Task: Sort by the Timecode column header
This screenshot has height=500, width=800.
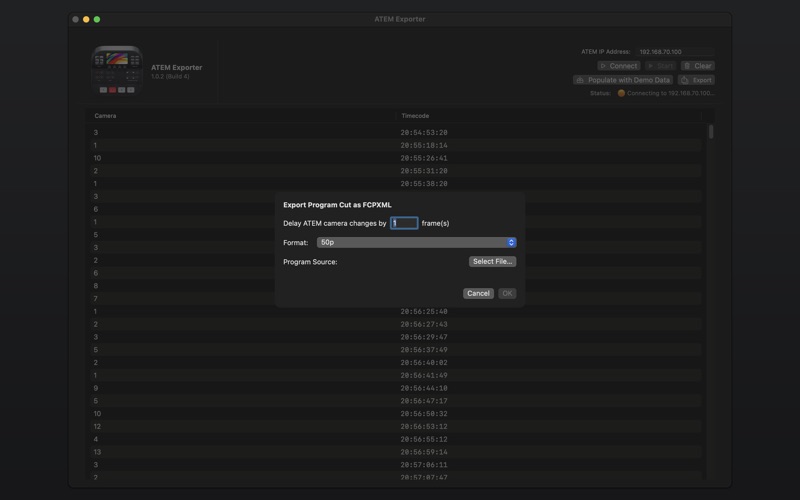Action: (415, 116)
